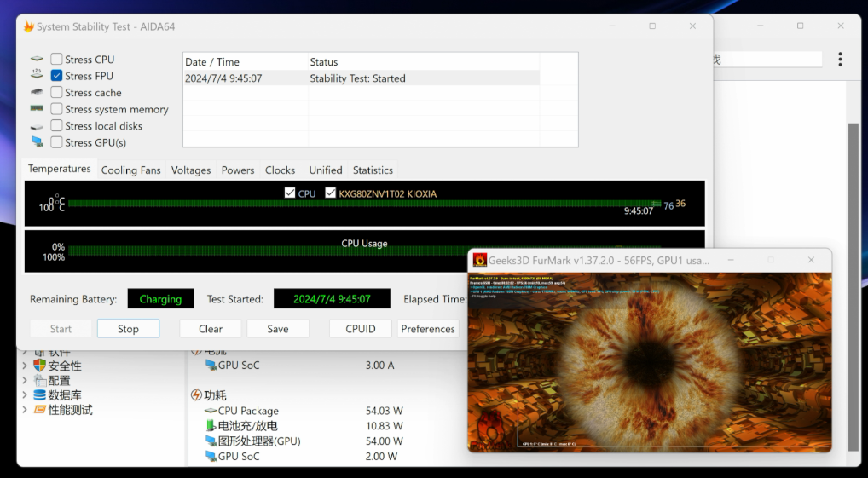
Task: Click the 电池充/放电 battery icon
Action: [211, 426]
